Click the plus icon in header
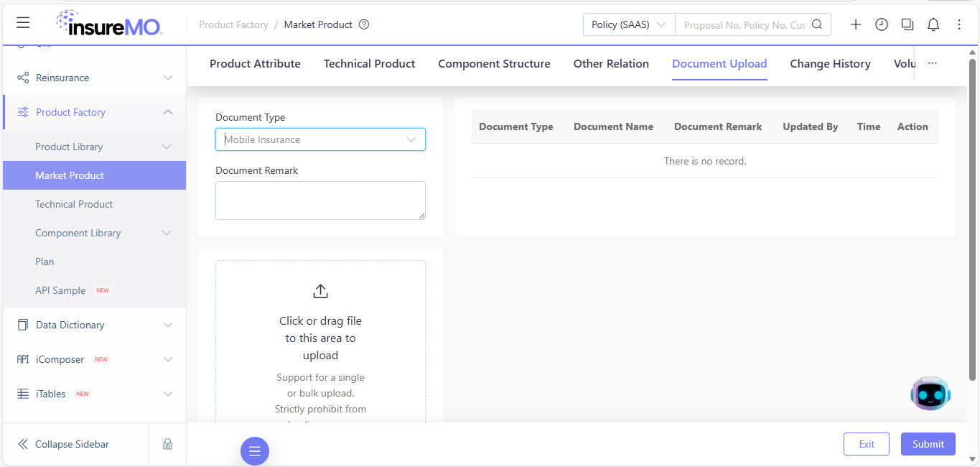The image size is (980, 467). tap(856, 24)
